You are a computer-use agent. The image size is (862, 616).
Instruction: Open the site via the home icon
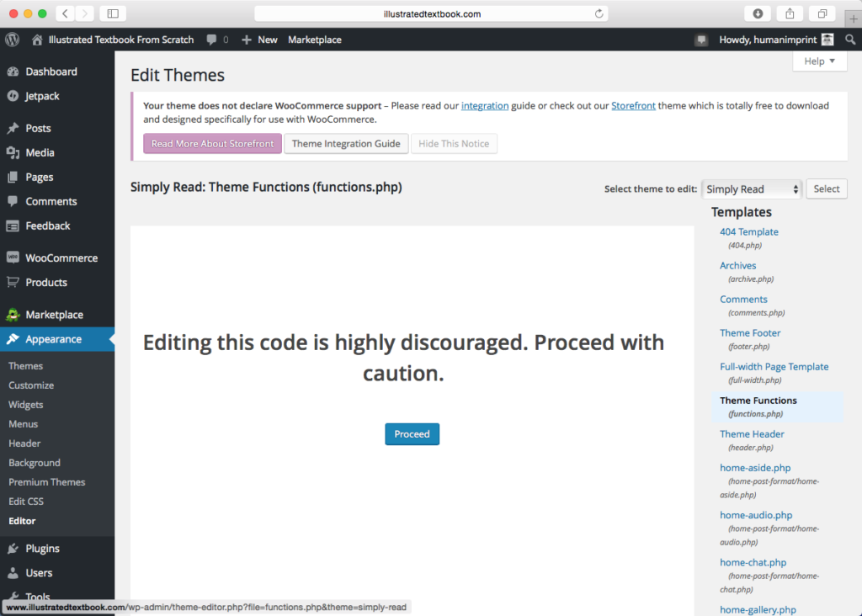click(36, 39)
